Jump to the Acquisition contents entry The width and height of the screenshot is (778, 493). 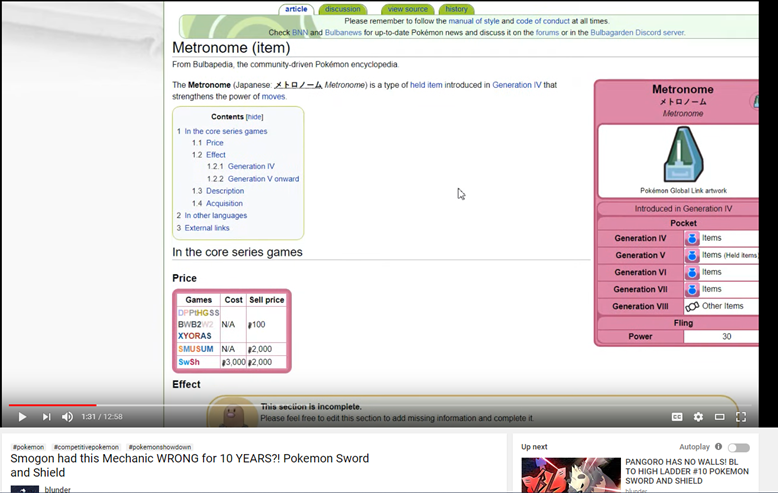[x=224, y=203]
